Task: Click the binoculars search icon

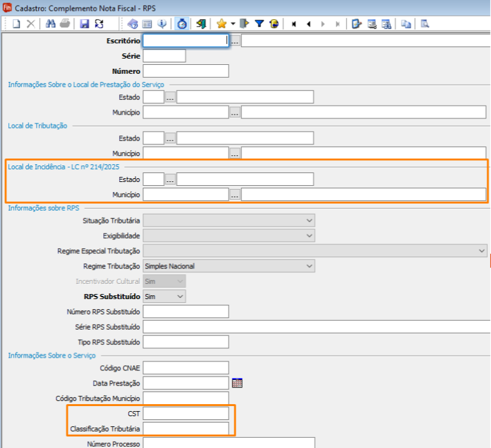Action: click(51, 24)
